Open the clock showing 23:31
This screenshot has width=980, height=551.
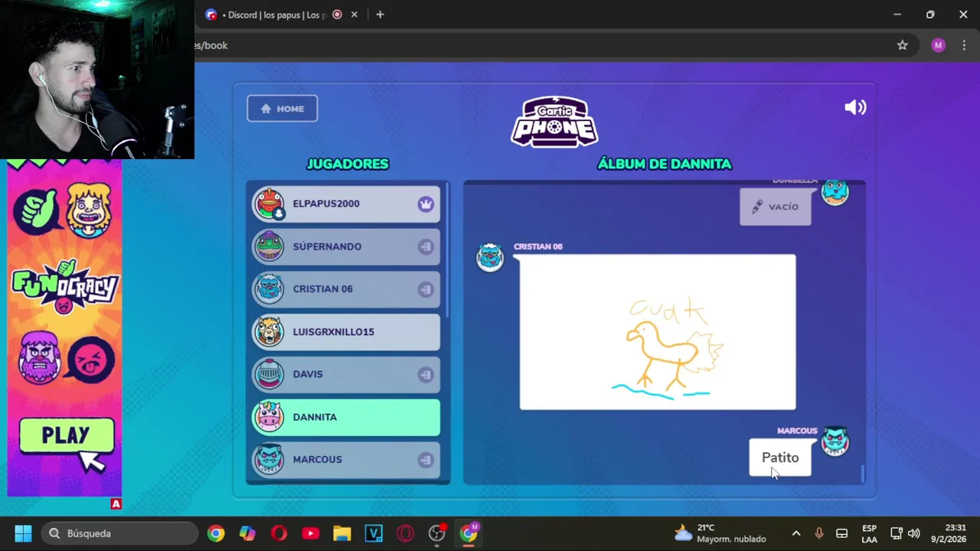pos(949,533)
